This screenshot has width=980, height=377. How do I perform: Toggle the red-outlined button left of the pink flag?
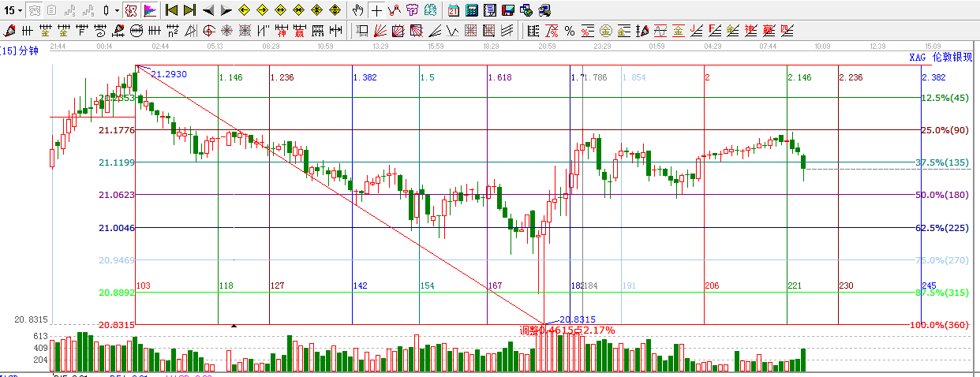pyautogui.click(x=131, y=10)
